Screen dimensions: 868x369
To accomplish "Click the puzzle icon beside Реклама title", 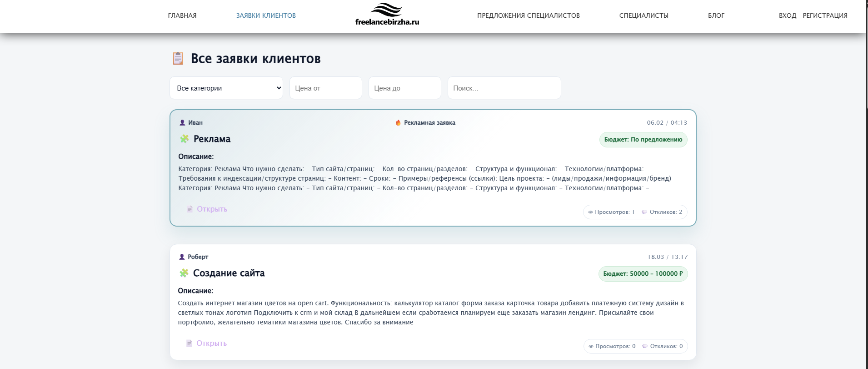I will point(185,139).
